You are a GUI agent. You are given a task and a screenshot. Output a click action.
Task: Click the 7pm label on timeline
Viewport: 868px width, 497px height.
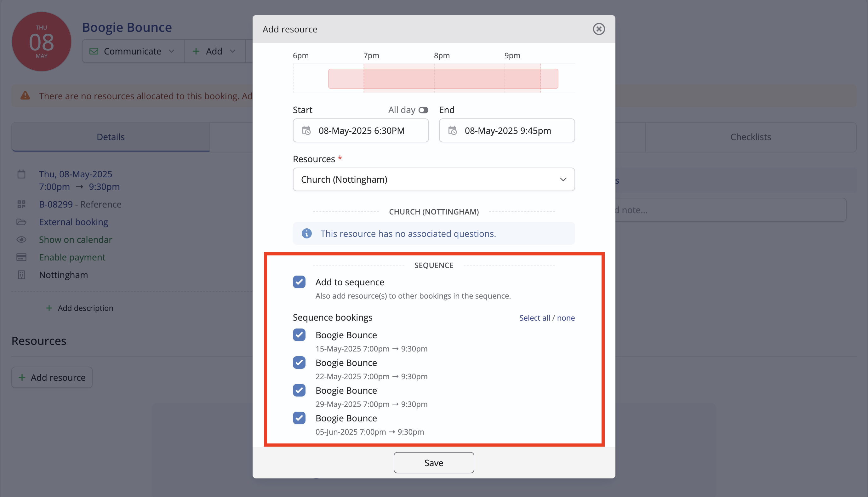coord(371,56)
